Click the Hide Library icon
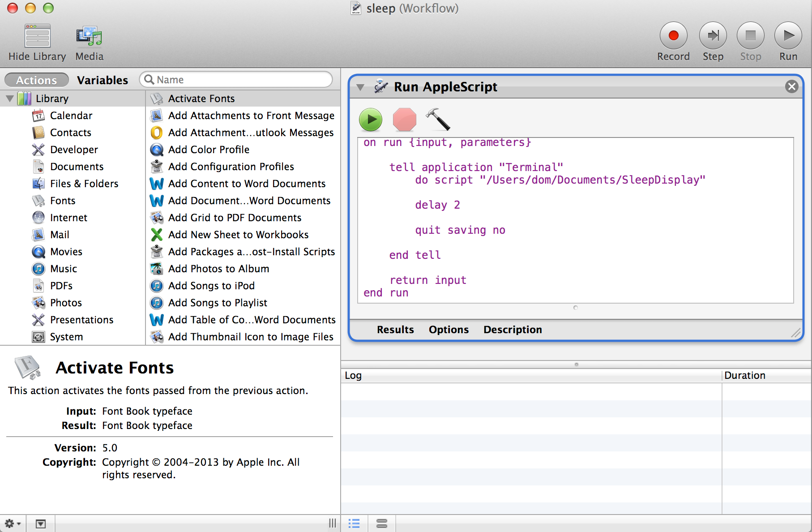 point(38,37)
